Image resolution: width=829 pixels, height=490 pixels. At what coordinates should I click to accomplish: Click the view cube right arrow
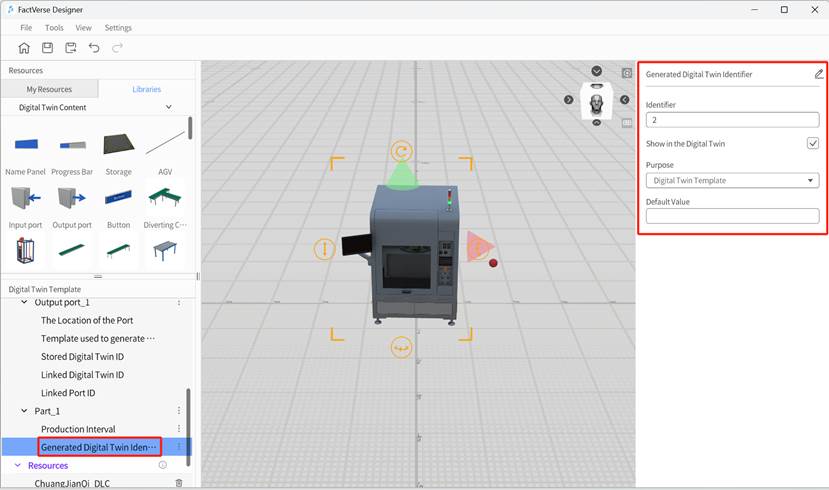pos(624,99)
